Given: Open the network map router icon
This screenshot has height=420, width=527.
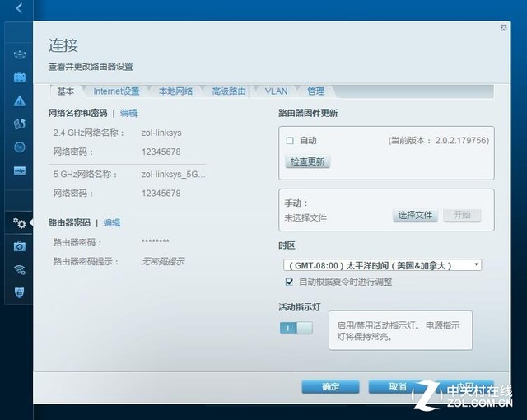Looking at the screenshot, I should coord(20,54).
